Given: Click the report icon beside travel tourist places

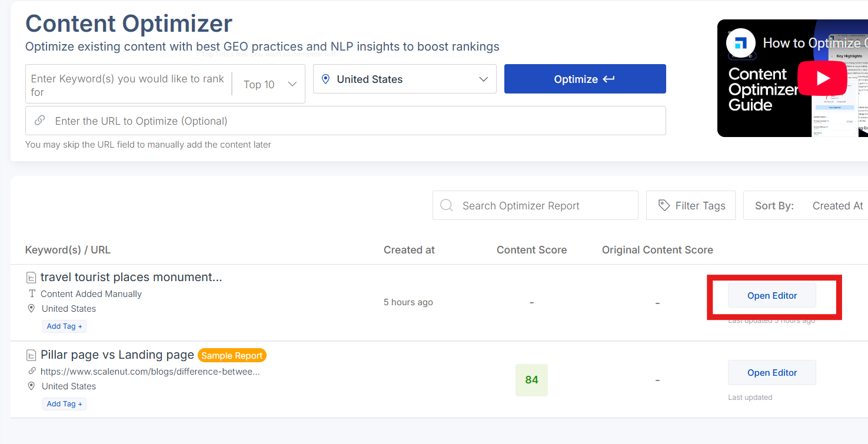Looking at the screenshot, I should pyautogui.click(x=31, y=278).
